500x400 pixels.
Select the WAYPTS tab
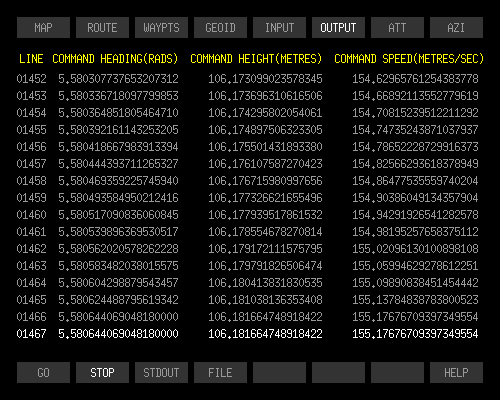(161, 27)
